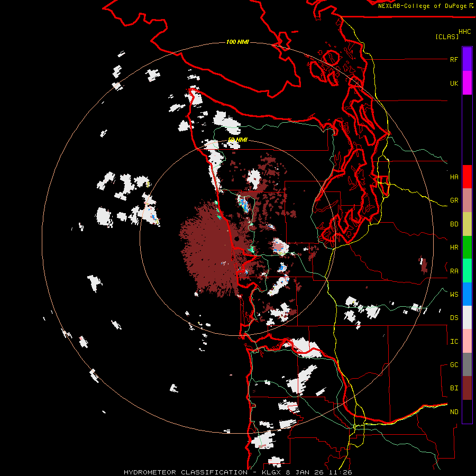Click the RF legend label
476x476 pixels.
tap(454, 59)
